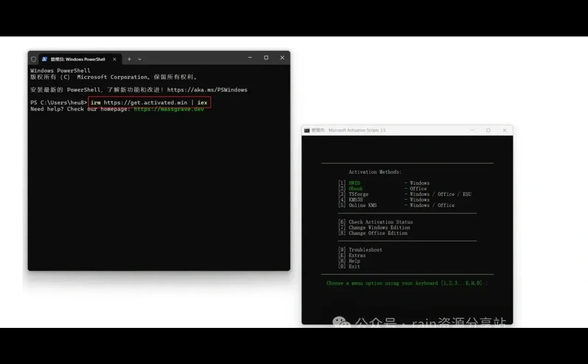
Task: Close the Windows PowerShell tab
Action: tap(115, 59)
